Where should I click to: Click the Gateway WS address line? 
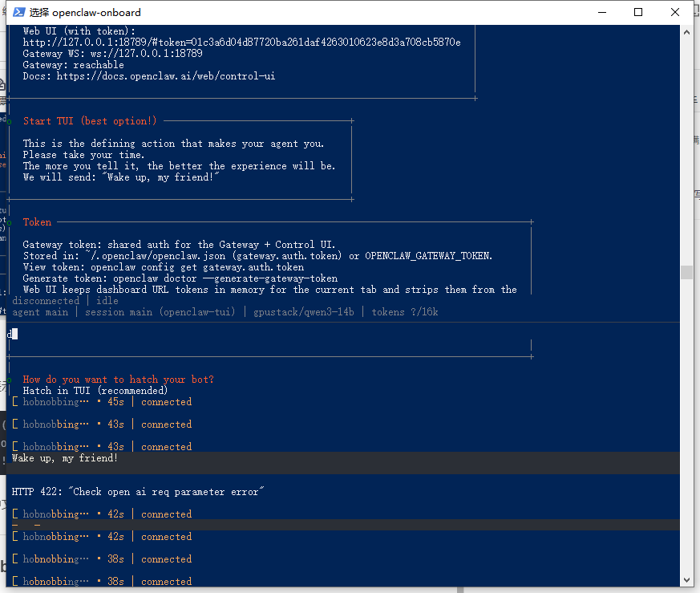(x=112, y=54)
